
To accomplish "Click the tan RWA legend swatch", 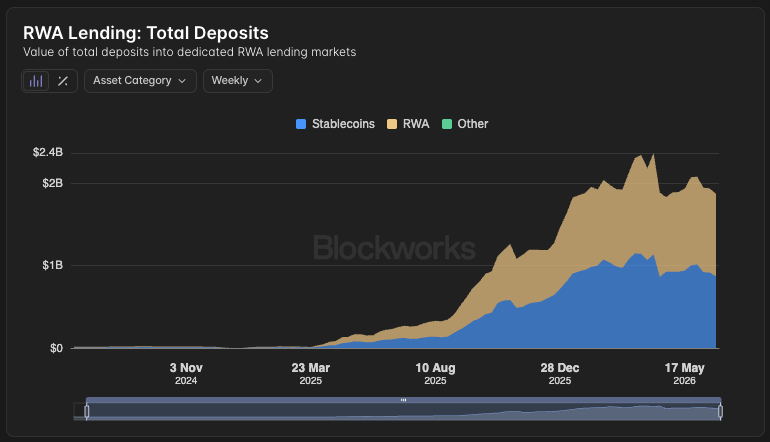I will point(392,124).
